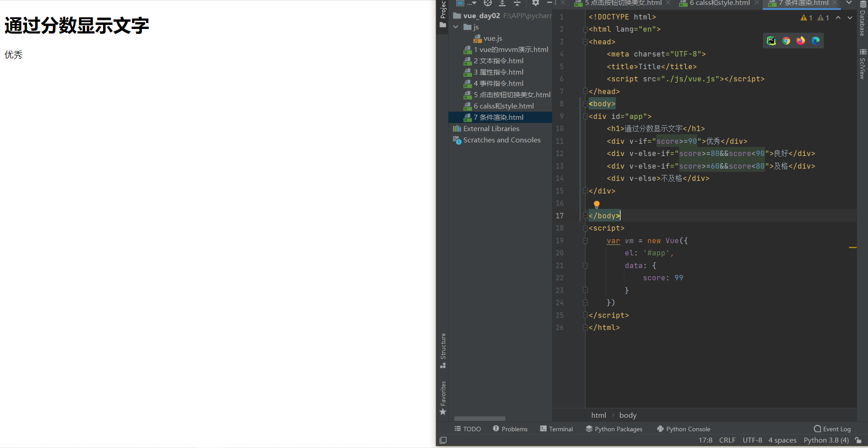Open 1 vue的mvvm演示.html in project tree
This screenshot has height=448, width=868.
coord(506,50)
